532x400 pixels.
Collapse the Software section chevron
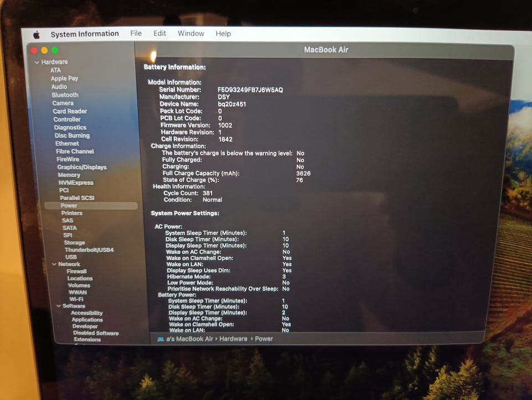(59, 306)
